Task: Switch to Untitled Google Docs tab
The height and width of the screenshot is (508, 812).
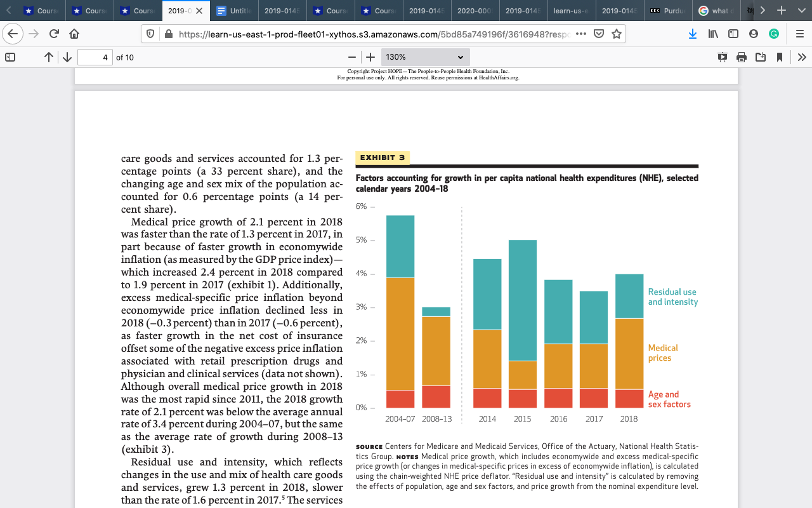Action: (233, 11)
